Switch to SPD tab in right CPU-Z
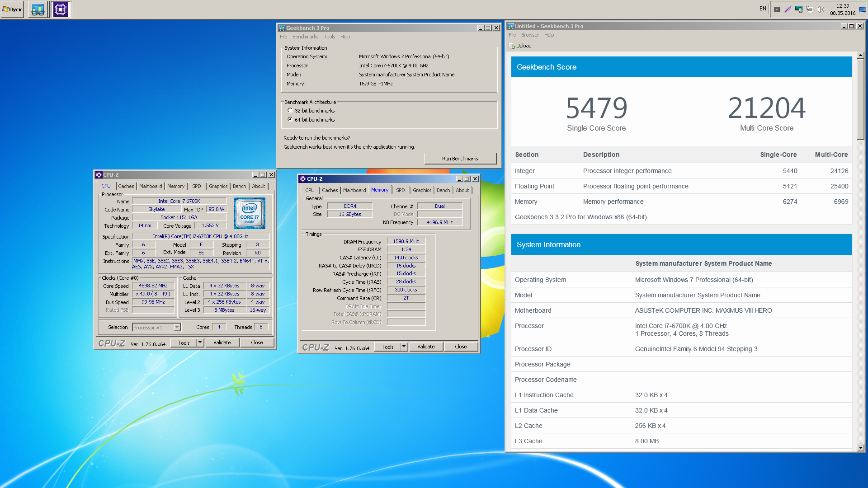The image size is (868, 488). [401, 190]
